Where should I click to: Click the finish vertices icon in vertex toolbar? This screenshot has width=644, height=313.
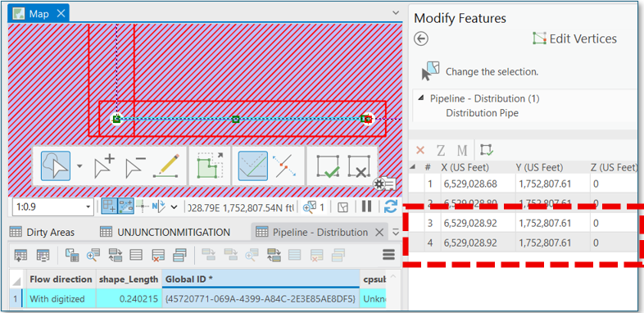point(487,150)
